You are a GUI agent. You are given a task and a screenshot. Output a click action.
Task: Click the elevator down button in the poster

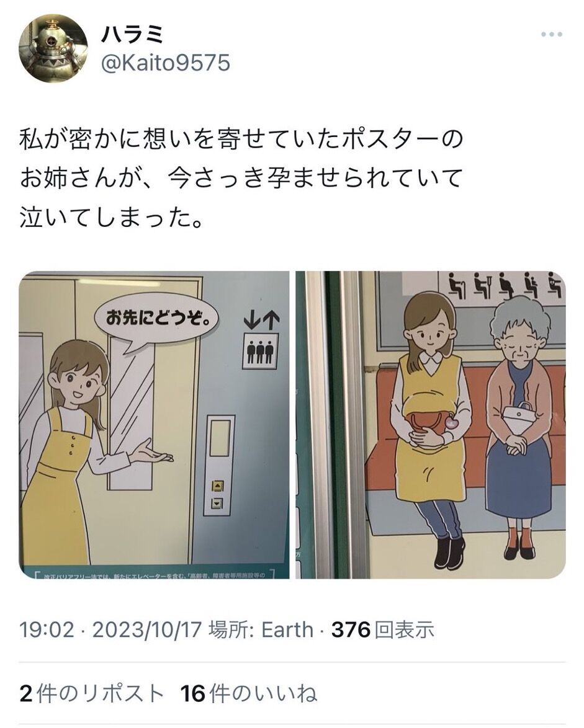[218, 503]
